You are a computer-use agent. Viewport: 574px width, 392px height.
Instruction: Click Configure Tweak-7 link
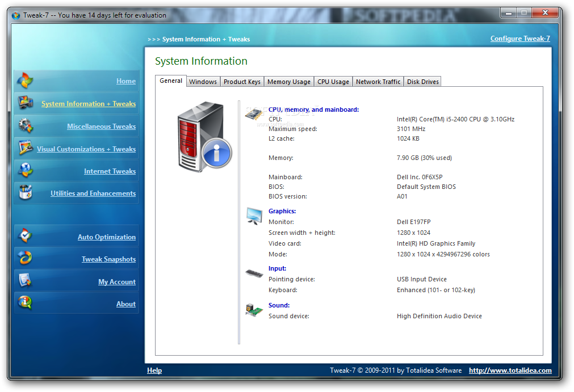click(520, 39)
